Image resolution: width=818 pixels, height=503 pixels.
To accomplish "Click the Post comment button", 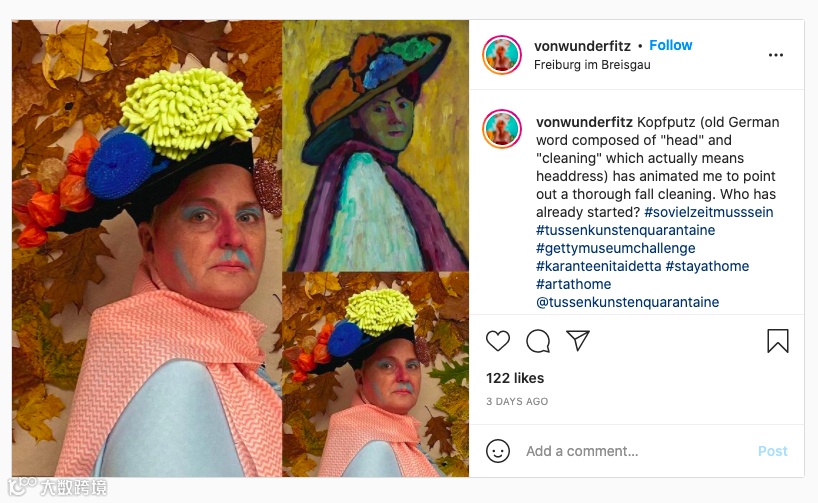I will 772,451.
